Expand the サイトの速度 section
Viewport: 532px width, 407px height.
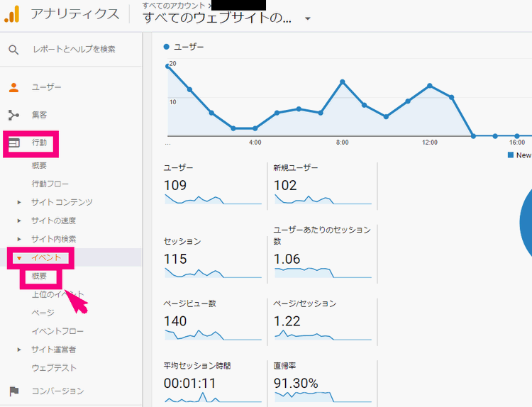(19, 221)
